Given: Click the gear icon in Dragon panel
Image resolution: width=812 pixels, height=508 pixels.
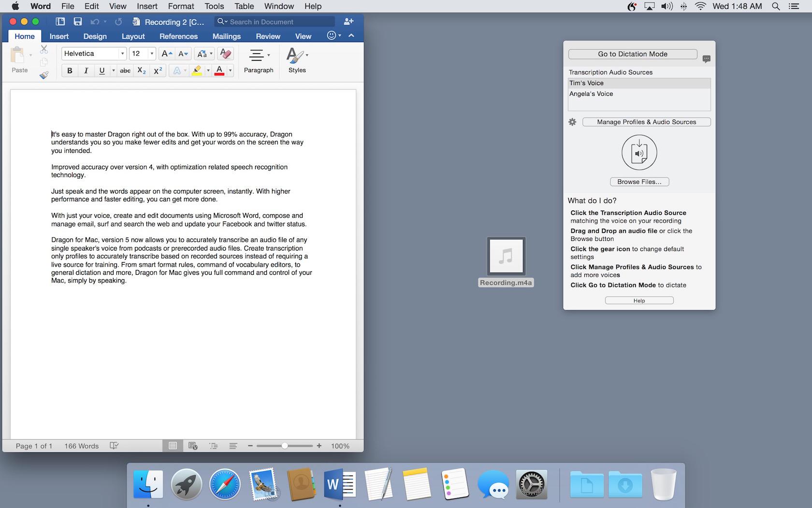Looking at the screenshot, I should click(572, 122).
